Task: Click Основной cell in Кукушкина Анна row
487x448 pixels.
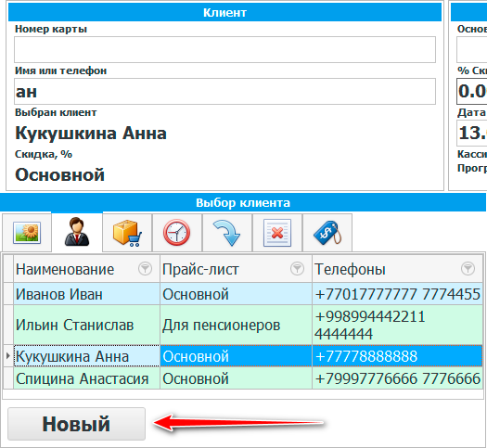Action: 236,356
